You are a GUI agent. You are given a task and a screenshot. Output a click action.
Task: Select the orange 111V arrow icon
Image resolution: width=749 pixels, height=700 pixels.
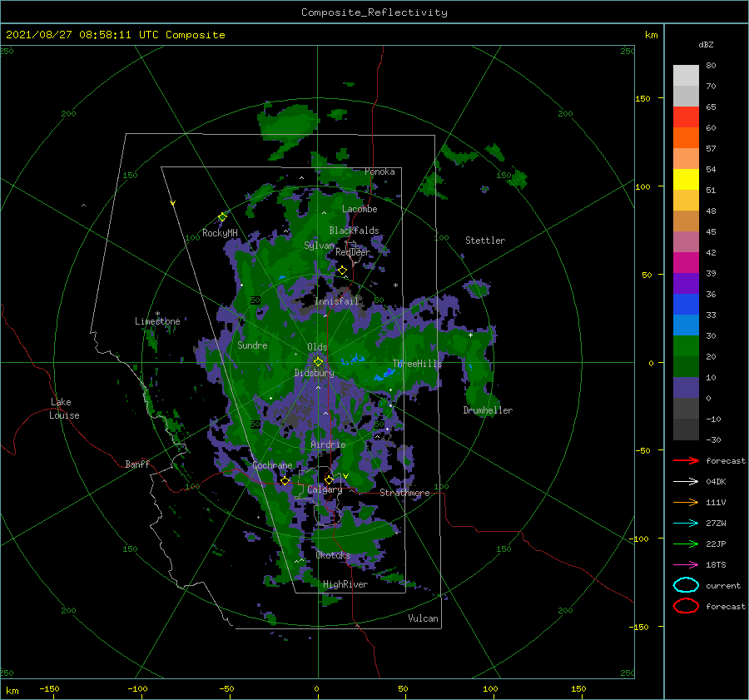click(686, 502)
